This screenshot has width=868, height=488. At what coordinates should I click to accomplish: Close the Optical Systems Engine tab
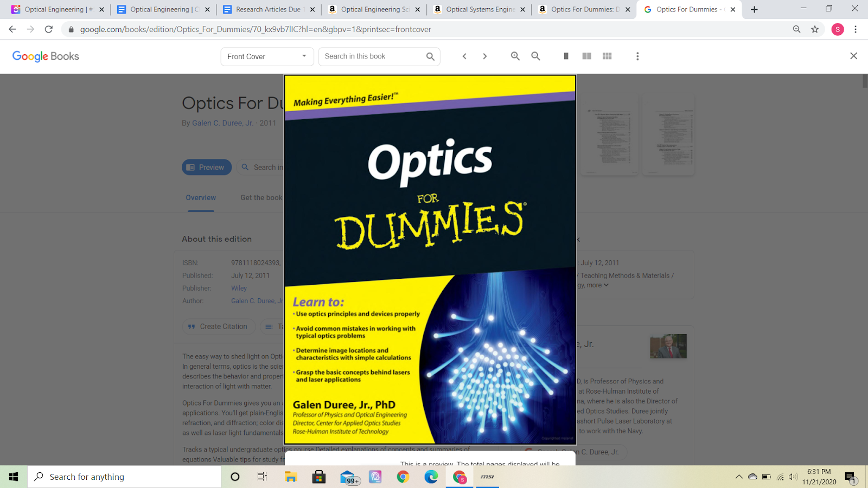[x=523, y=9]
